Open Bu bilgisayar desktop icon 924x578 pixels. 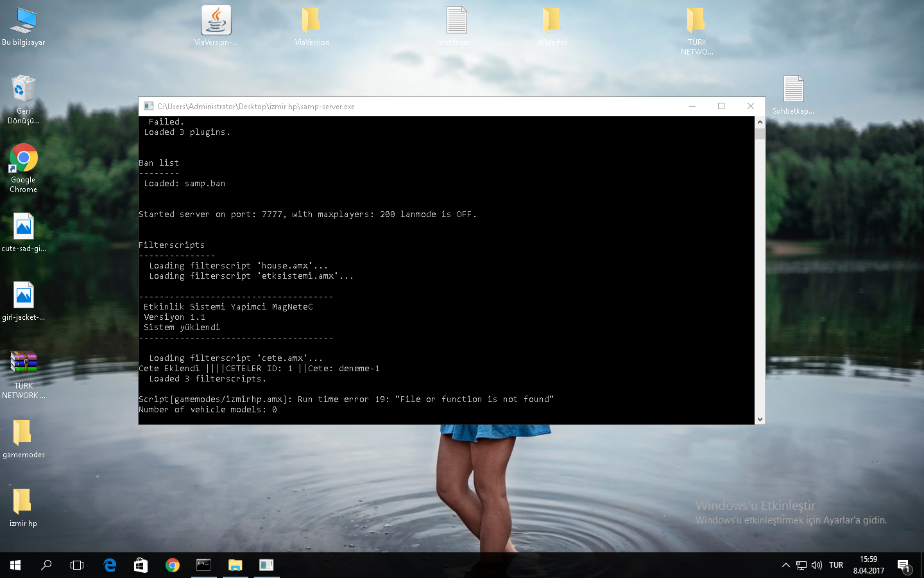click(x=24, y=27)
